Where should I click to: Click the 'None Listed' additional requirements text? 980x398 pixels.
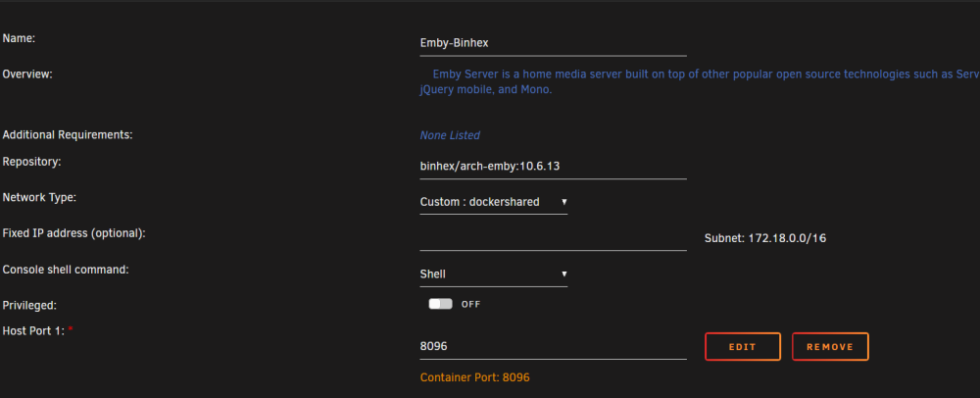[450, 135]
